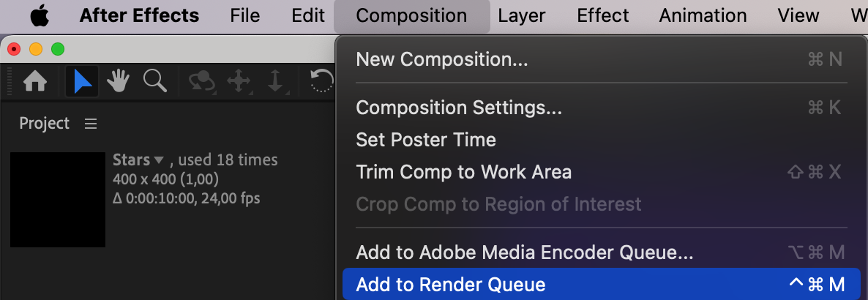Expand the Stars name dropdown arrow
868x300 pixels.
pos(159,160)
